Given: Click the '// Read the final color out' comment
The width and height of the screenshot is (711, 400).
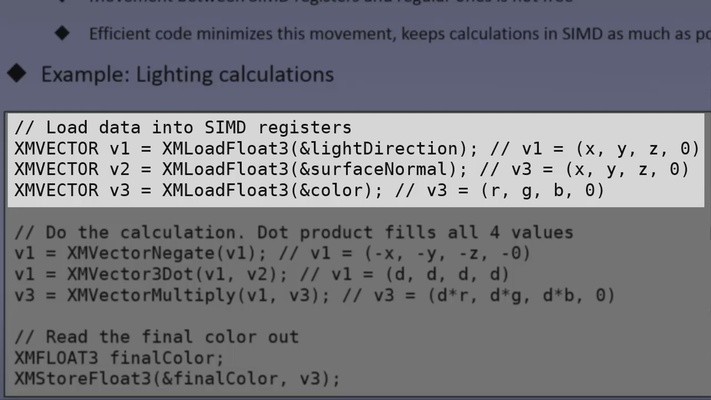Looking at the screenshot, I should click(x=157, y=337).
